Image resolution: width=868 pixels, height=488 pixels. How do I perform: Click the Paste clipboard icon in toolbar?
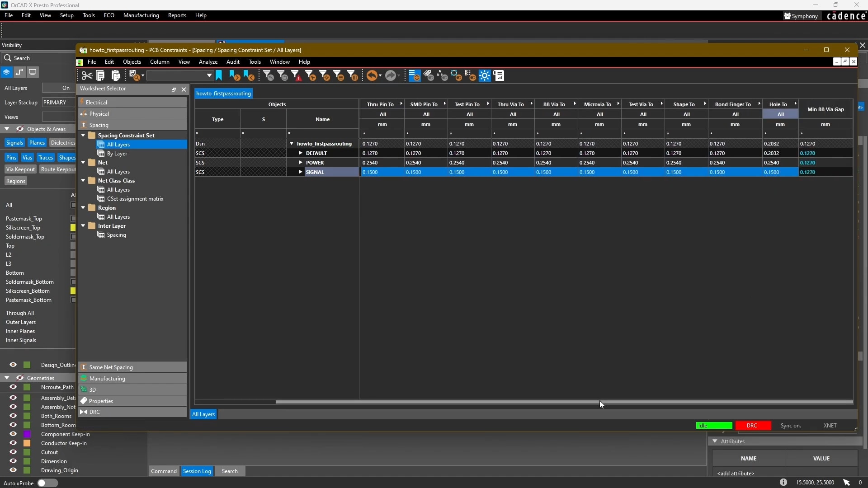(x=116, y=75)
